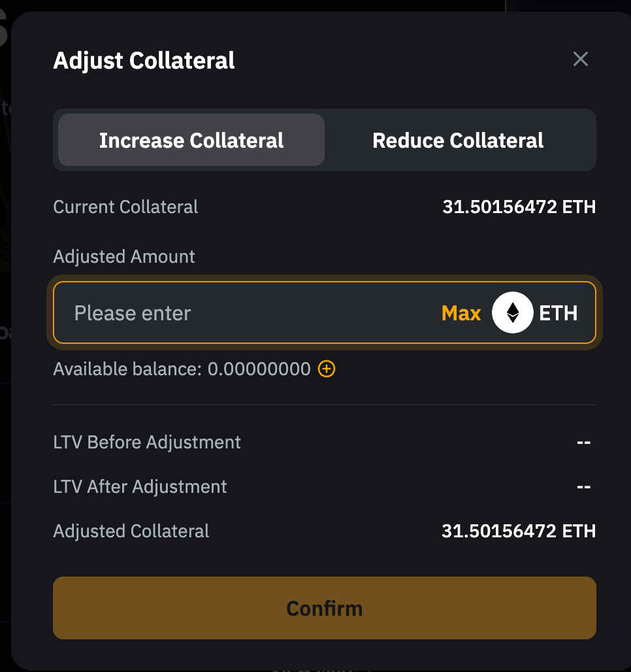Click the Ethereum coin icon
This screenshot has width=631, height=672.
point(512,312)
